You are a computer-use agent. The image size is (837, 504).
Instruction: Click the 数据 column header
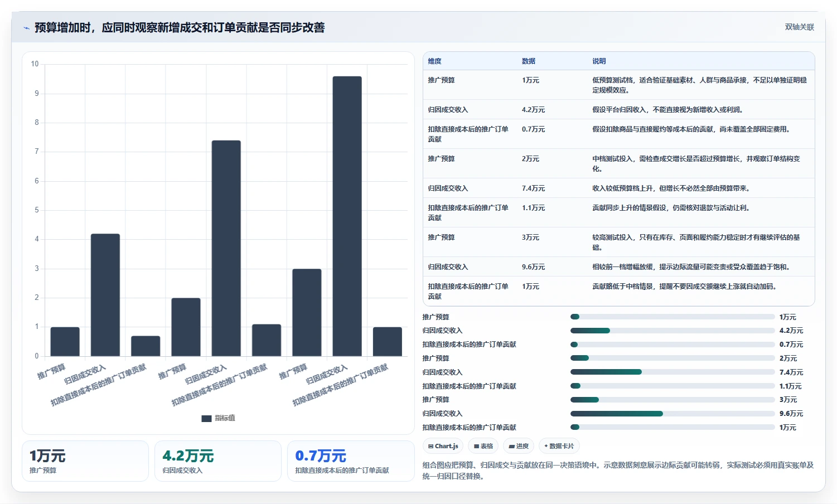coord(529,61)
